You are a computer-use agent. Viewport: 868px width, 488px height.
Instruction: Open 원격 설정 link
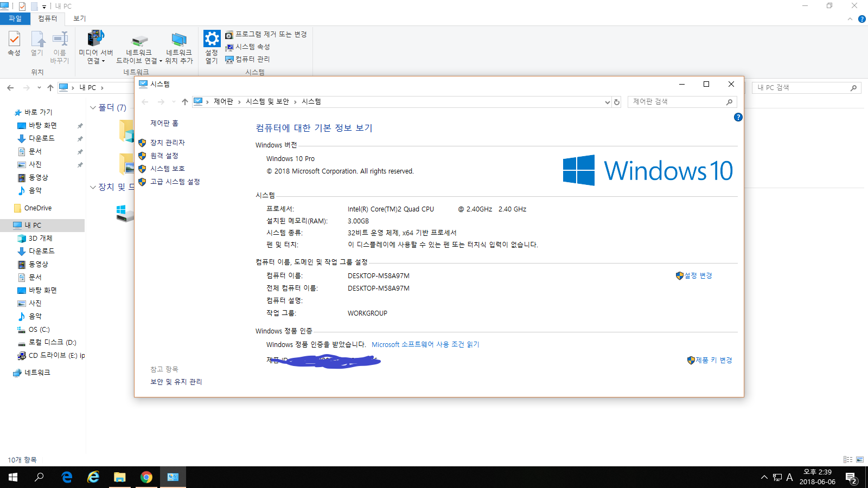click(164, 156)
